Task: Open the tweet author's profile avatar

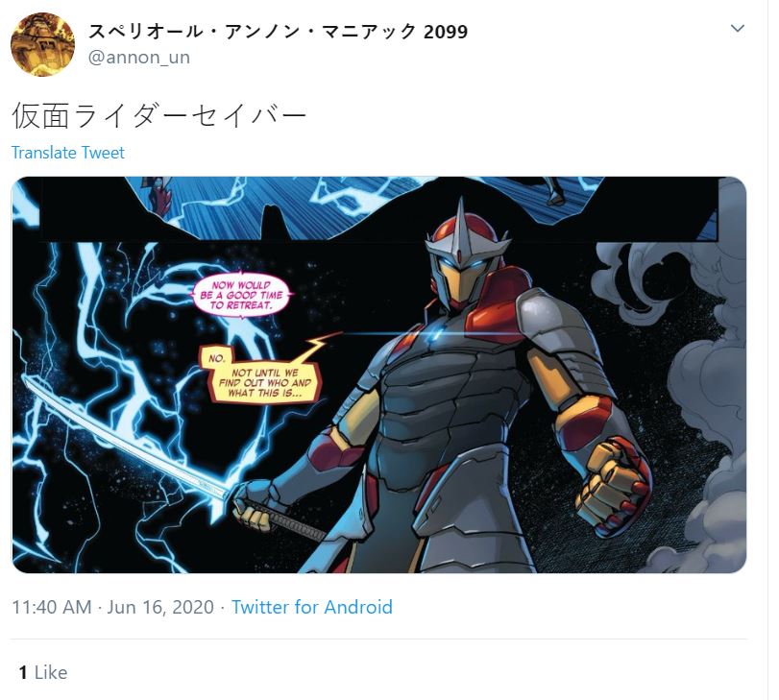Action: coord(42,45)
